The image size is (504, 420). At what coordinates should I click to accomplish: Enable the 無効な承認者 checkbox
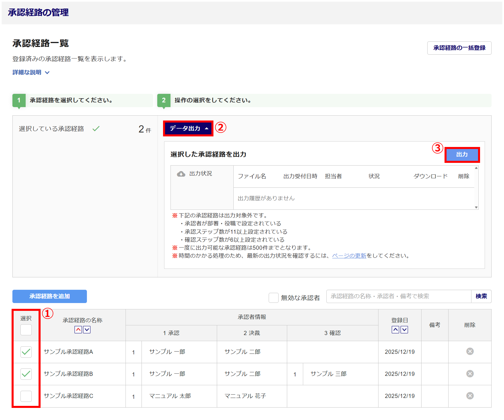point(273,297)
